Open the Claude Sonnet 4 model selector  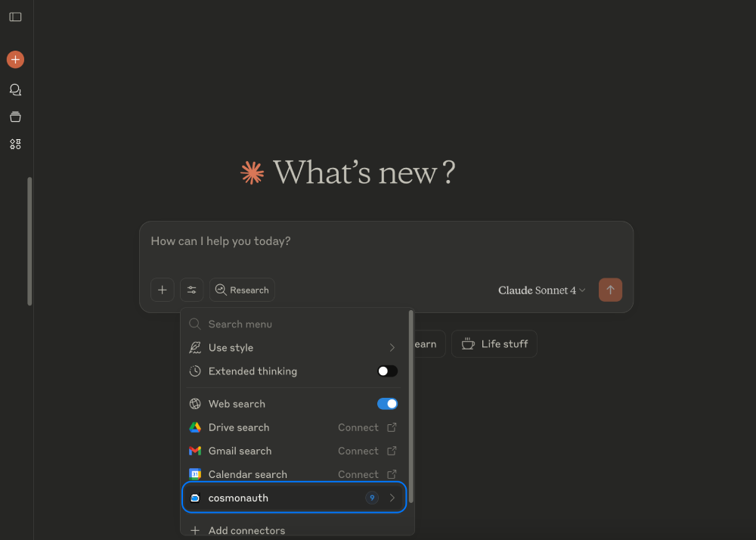point(541,290)
